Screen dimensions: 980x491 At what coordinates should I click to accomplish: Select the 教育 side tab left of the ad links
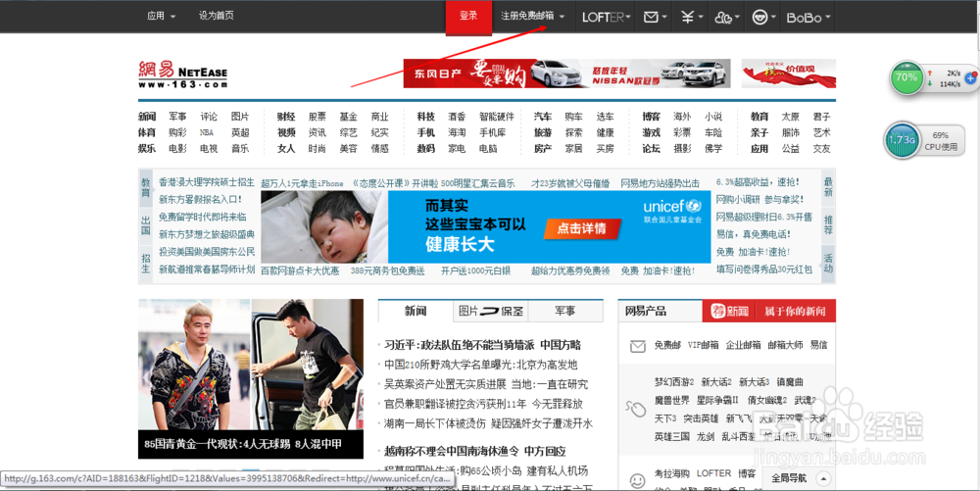pos(146,187)
